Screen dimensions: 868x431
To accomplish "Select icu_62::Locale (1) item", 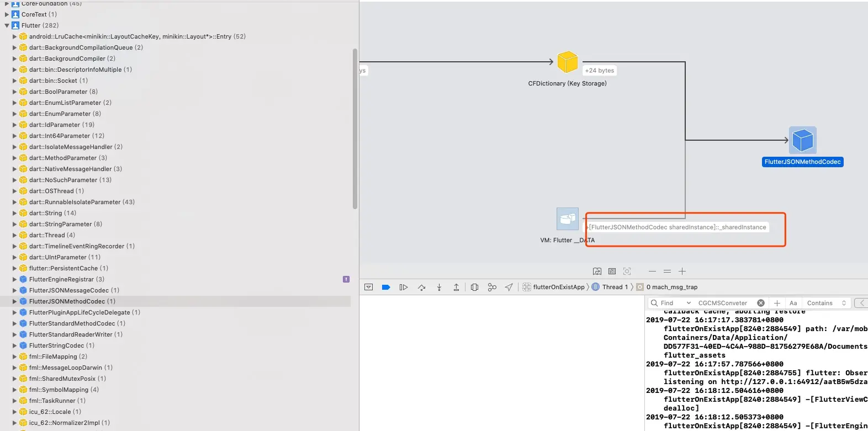I will 55,412.
